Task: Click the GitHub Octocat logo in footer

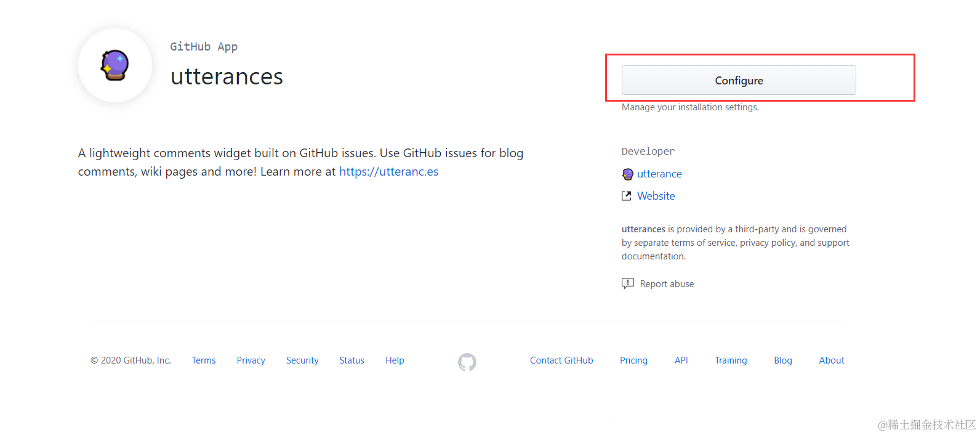Action: (467, 362)
